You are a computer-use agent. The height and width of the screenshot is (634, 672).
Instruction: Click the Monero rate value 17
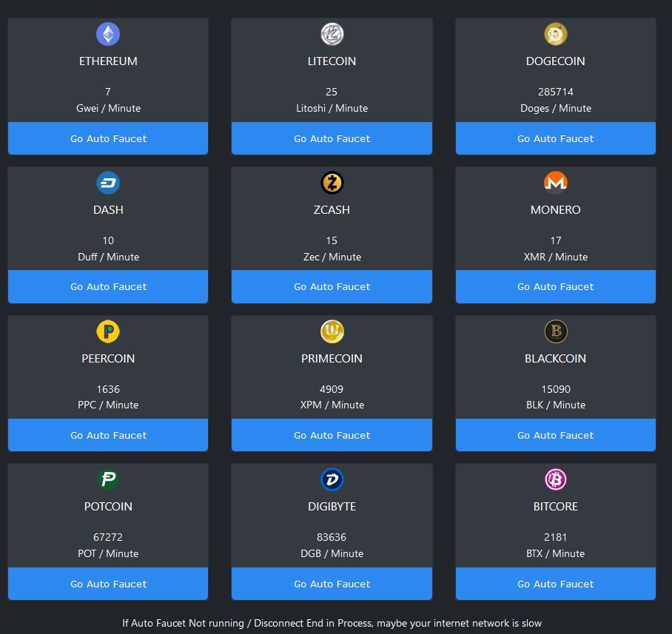[x=555, y=240]
